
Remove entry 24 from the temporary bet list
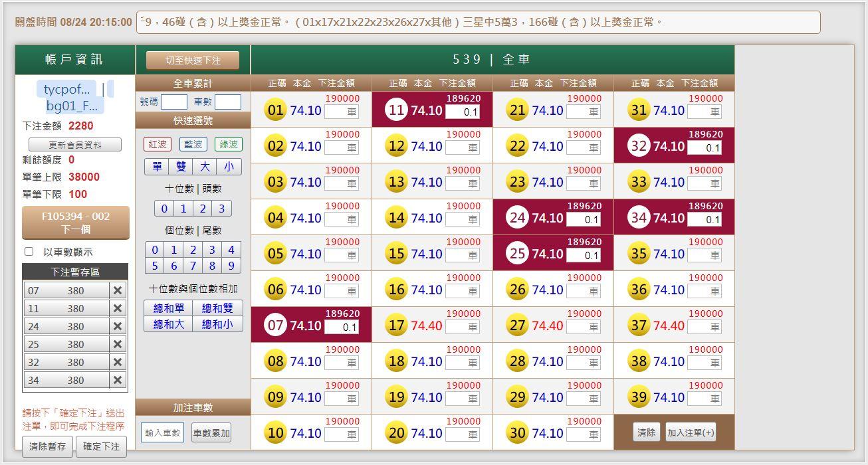pyautogui.click(x=118, y=326)
